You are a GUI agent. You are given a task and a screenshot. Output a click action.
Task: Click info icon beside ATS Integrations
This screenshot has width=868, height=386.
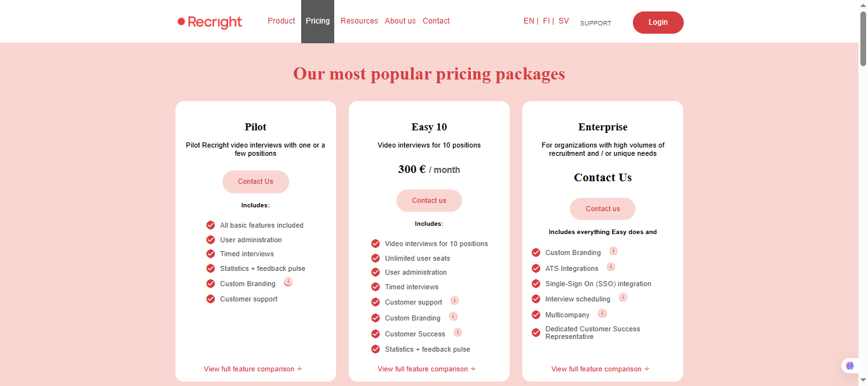point(611,267)
